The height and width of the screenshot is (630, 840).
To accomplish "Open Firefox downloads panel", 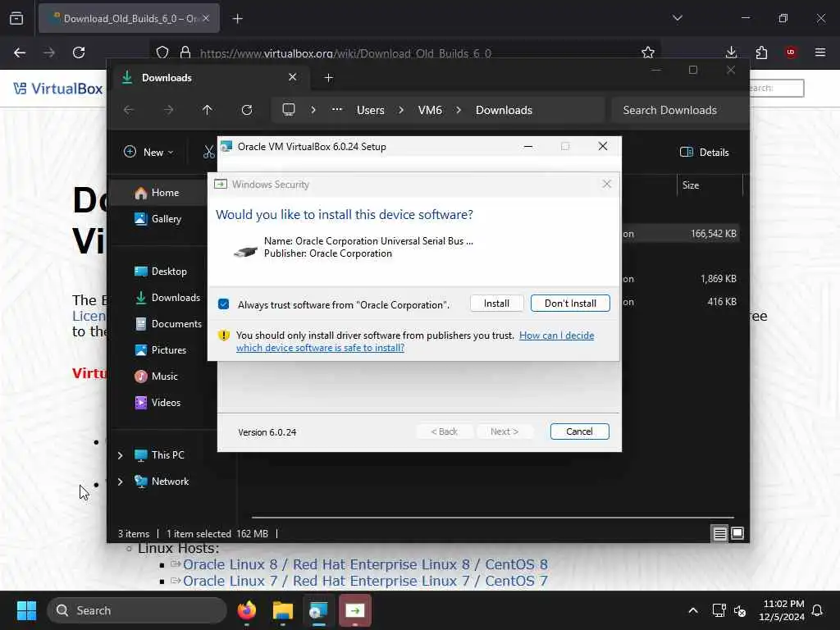I will (731, 52).
